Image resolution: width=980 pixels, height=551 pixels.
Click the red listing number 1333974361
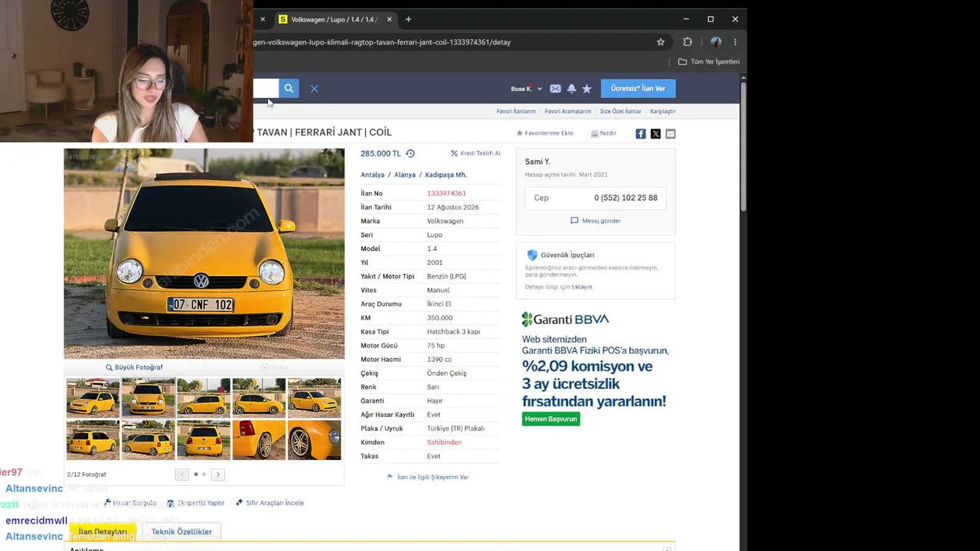446,194
